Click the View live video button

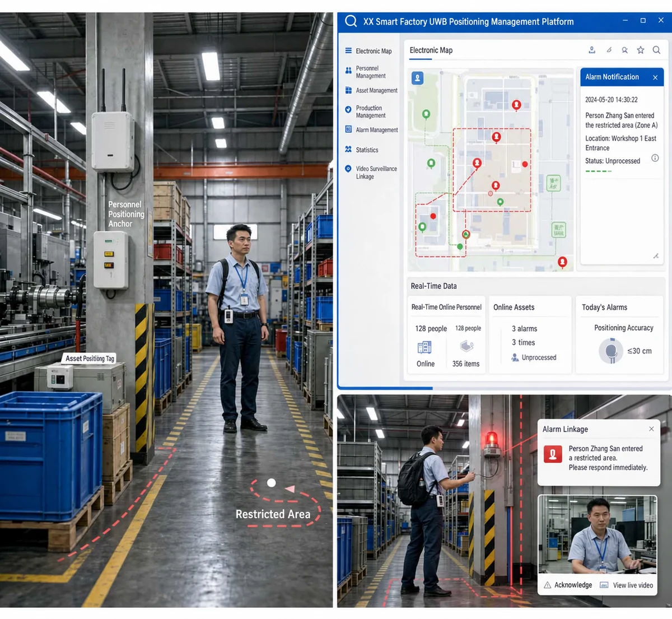point(627,585)
